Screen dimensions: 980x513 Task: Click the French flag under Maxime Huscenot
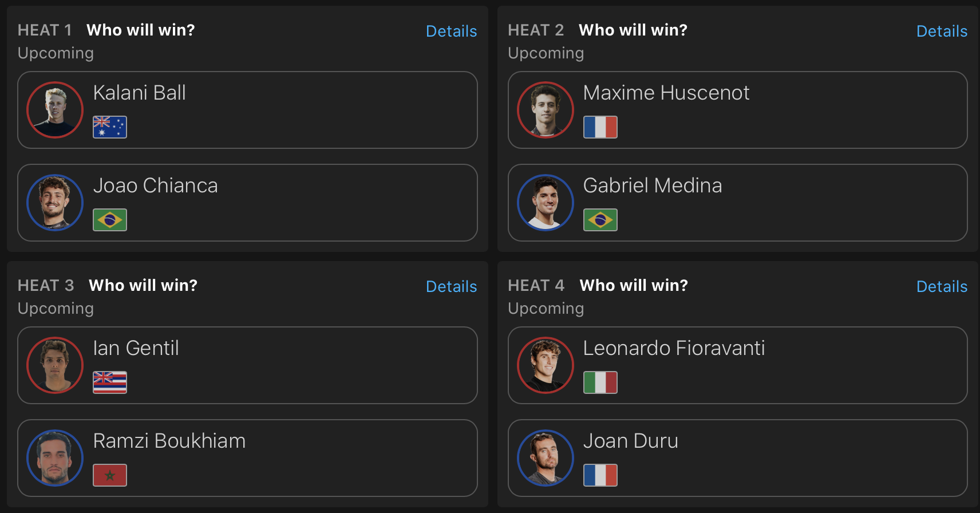tap(600, 127)
